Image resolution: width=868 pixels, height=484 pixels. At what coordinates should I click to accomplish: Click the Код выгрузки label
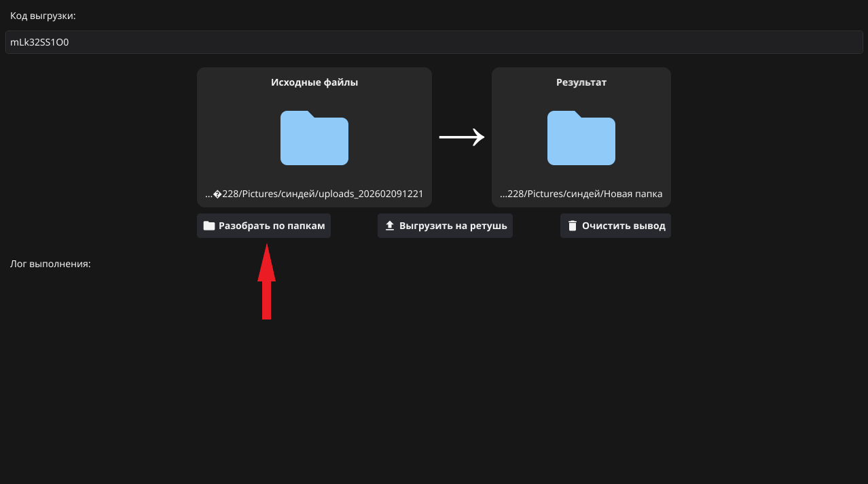point(43,16)
